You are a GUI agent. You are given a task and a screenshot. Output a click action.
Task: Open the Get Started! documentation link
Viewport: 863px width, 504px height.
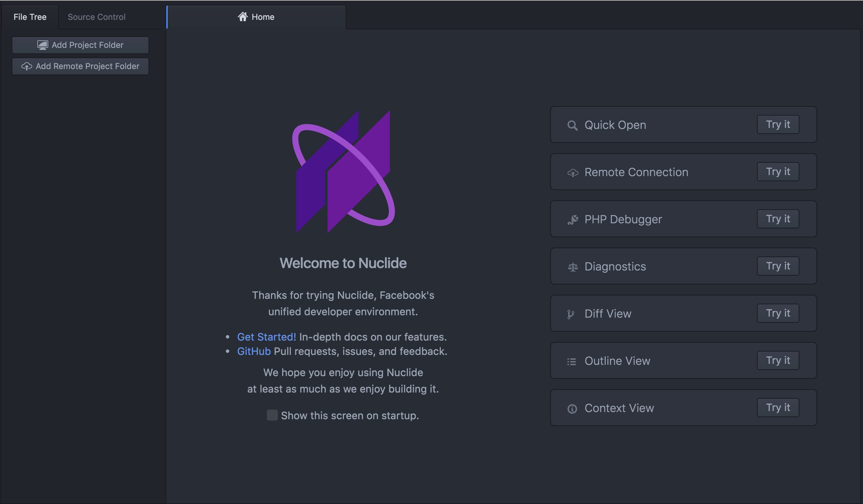[267, 337]
